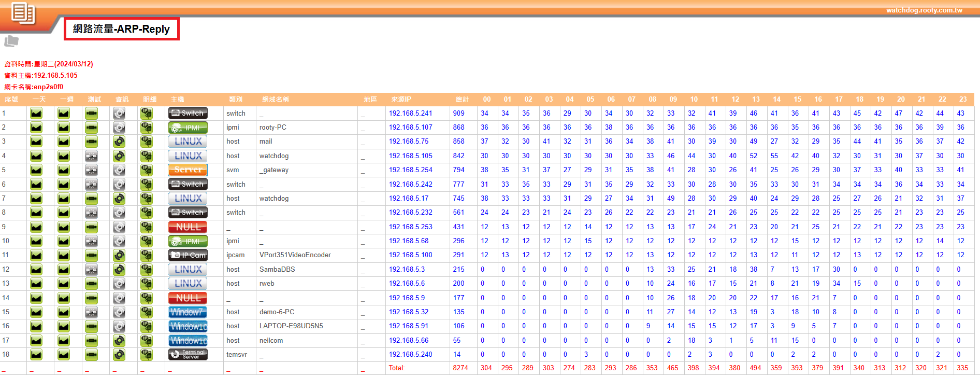The height and width of the screenshot is (377, 980).
Task: Open one-day chart for 192.168.5.241
Action: [x=36, y=113]
